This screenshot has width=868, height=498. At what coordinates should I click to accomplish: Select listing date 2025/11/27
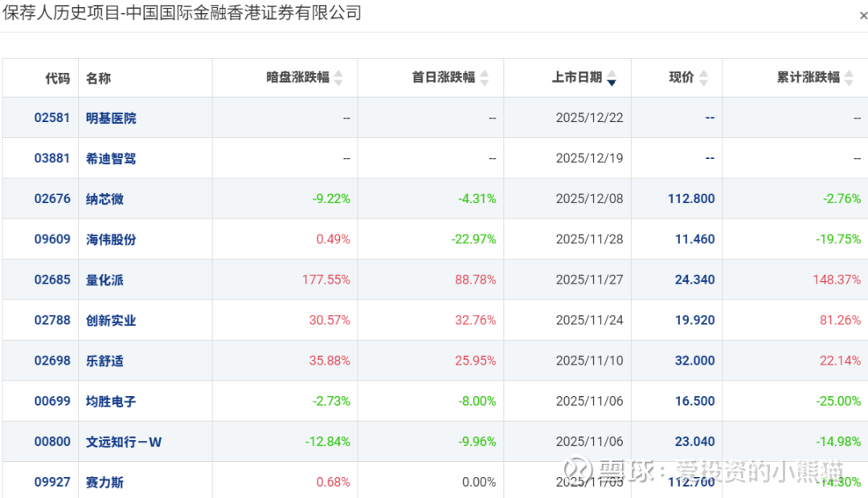coord(590,280)
